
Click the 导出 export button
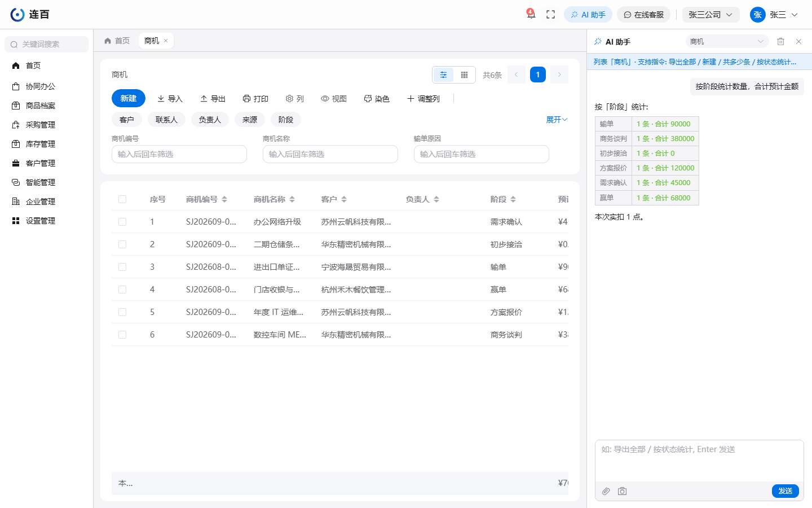(213, 99)
